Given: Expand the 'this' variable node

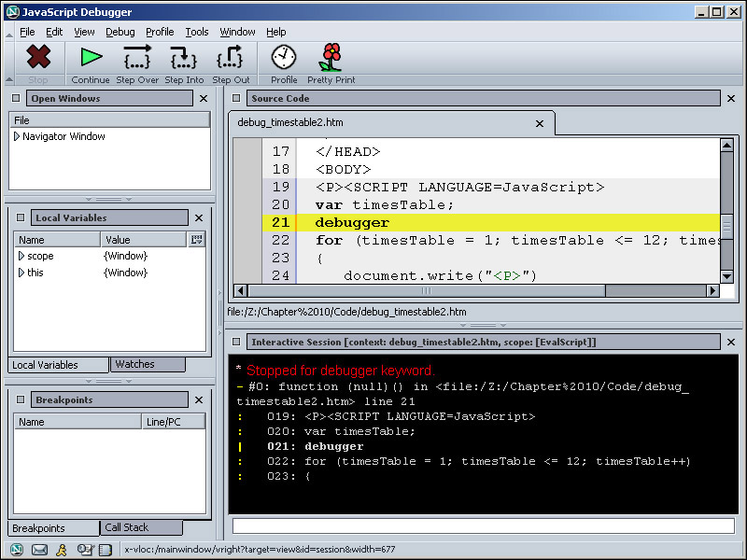Looking at the screenshot, I should click(x=21, y=273).
